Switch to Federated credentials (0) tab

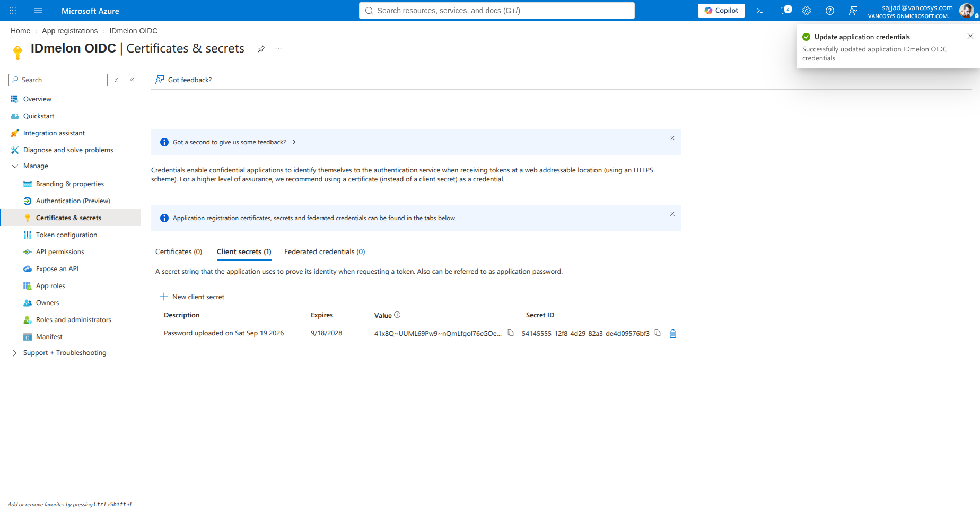coord(325,252)
